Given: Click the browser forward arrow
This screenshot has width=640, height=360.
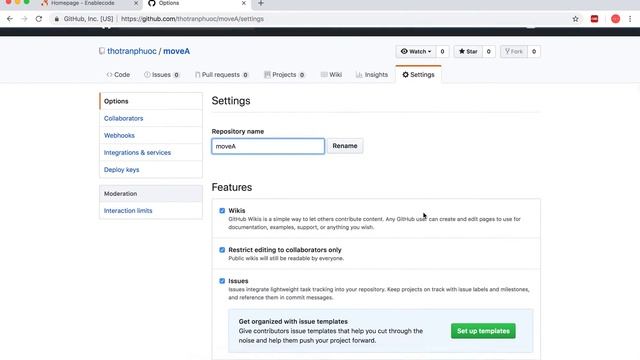Looking at the screenshot, I should [x=24, y=19].
